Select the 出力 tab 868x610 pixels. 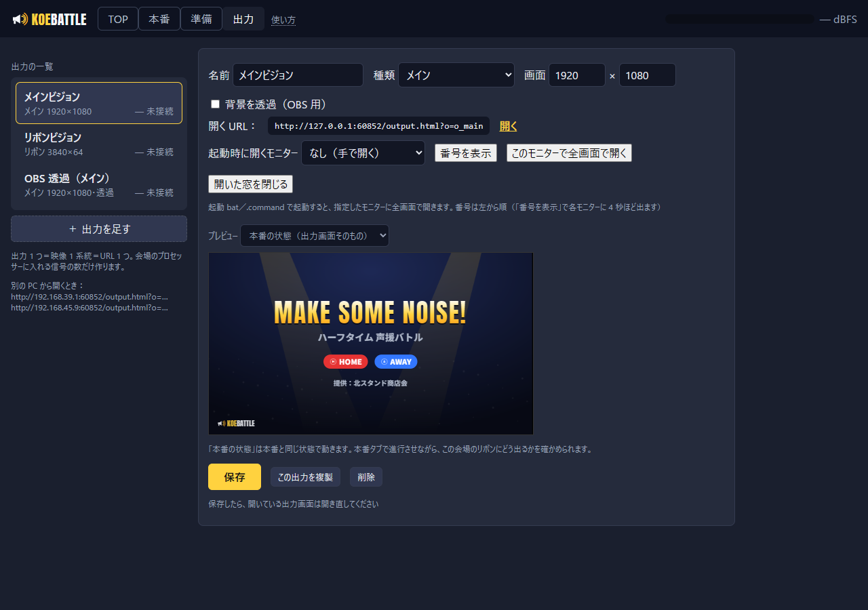[243, 19]
